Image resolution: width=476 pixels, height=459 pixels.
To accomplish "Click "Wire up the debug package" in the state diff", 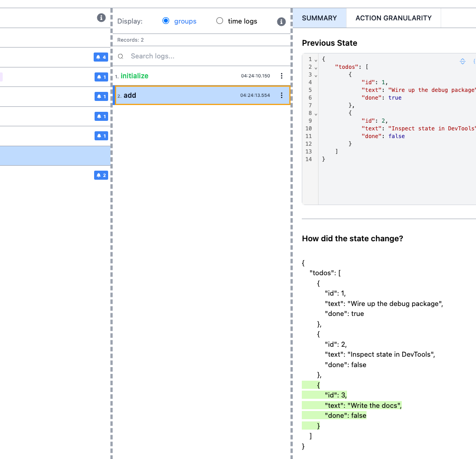I will [x=395, y=304].
